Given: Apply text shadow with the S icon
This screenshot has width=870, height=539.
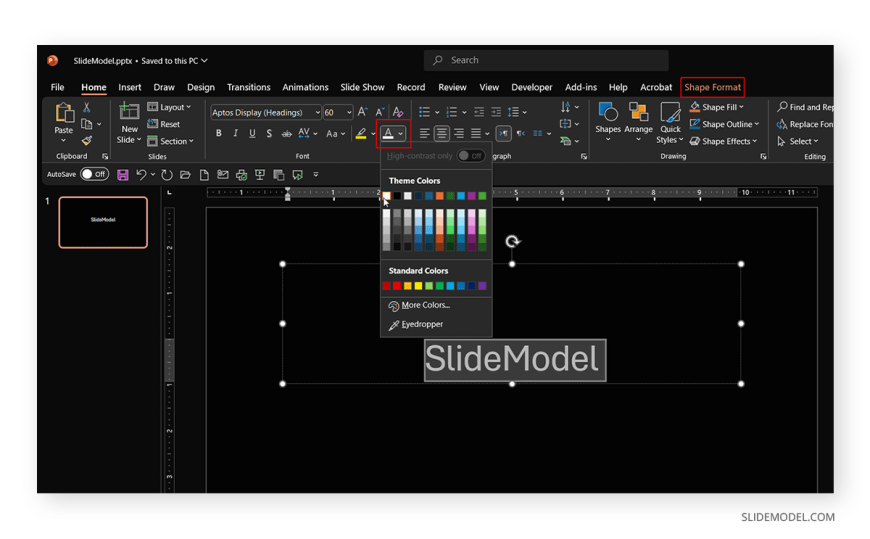Looking at the screenshot, I should (269, 134).
